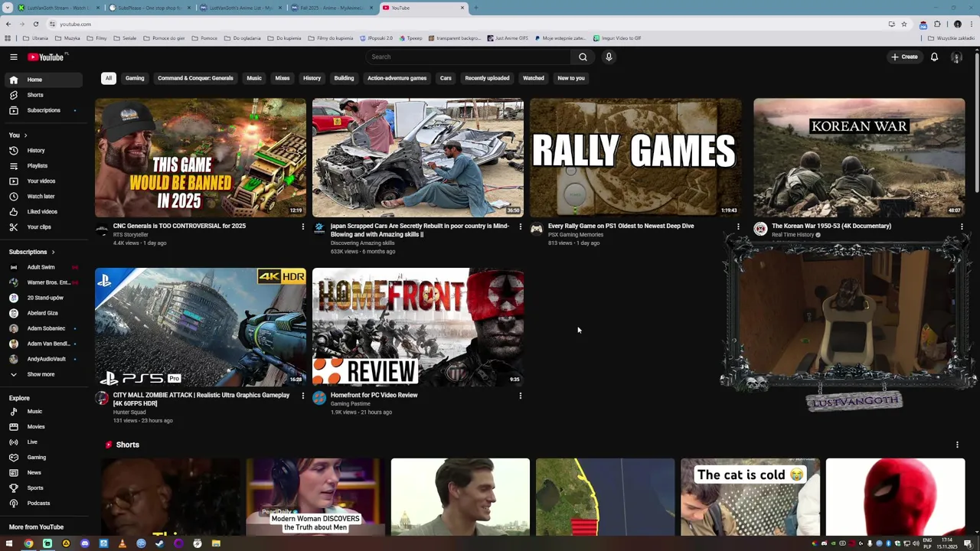Open Every Rally Game on PS1 video title

(621, 226)
